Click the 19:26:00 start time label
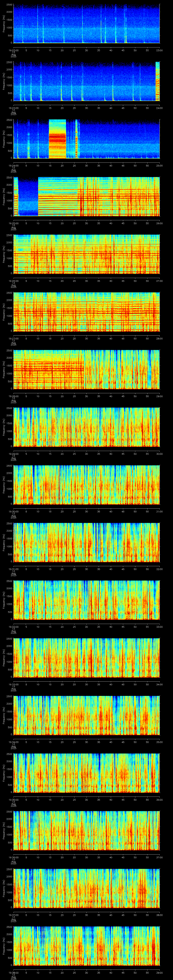This screenshot has width=173, height=980. click(x=13, y=281)
